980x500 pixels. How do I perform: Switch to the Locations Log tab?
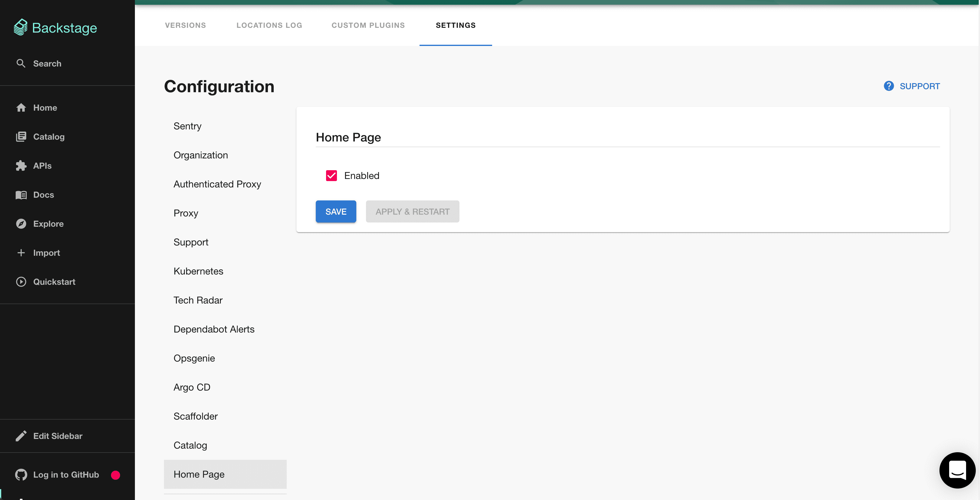[269, 25]
